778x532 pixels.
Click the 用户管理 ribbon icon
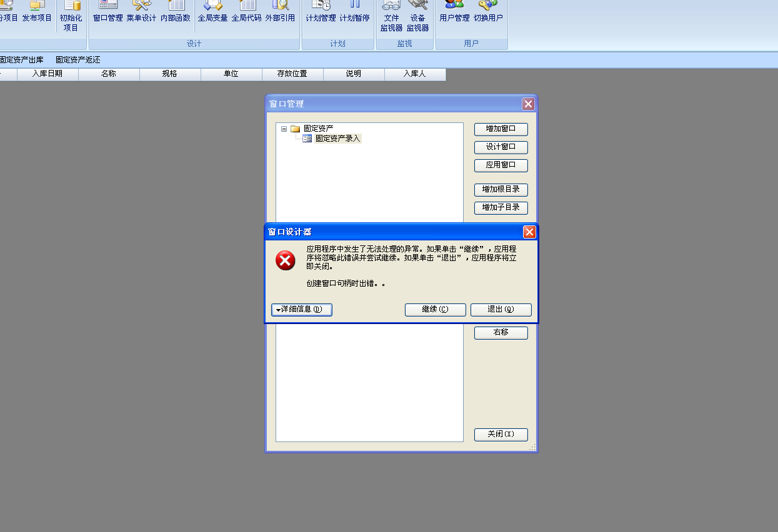coord(454,12)
